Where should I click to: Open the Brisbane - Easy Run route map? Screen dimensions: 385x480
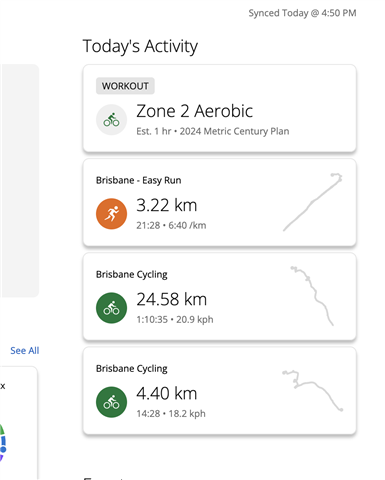click(313, 202)
